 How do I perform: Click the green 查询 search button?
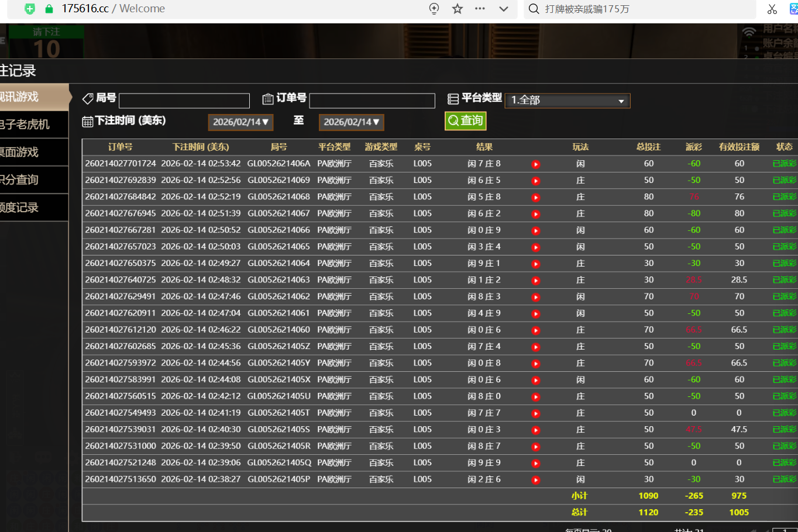[x=465, y=120]
